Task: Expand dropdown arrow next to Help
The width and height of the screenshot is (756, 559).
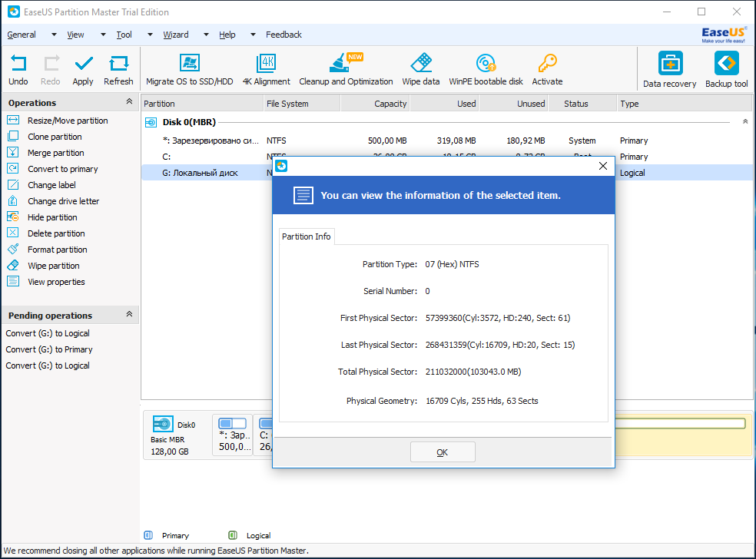Action: [x=253, y=35]
